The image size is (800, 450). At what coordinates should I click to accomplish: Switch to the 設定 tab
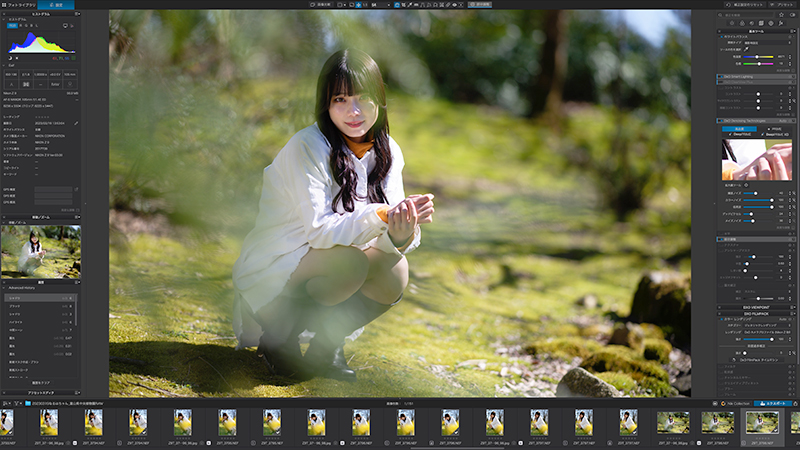(56, 5)
